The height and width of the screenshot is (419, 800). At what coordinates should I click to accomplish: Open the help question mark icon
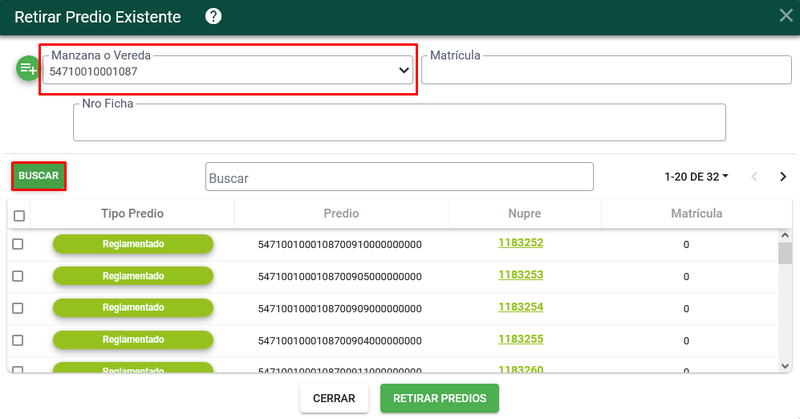tap(213, 16)
